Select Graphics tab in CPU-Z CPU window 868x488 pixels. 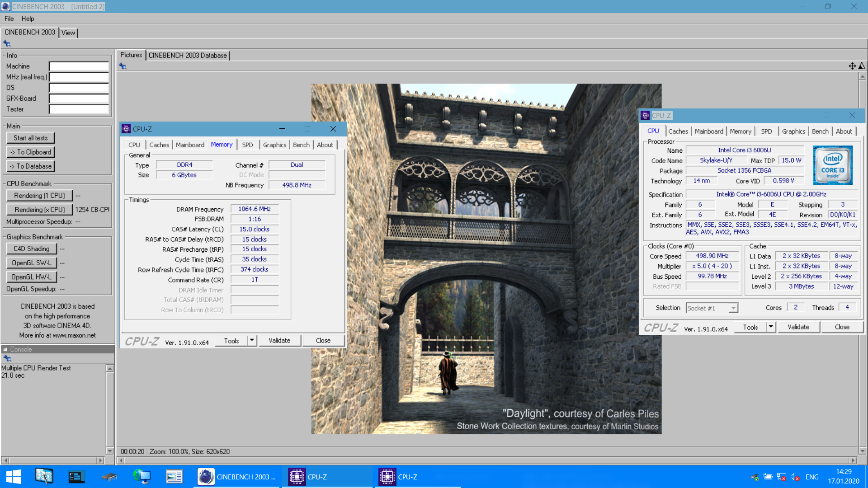(x=793, y=131)
